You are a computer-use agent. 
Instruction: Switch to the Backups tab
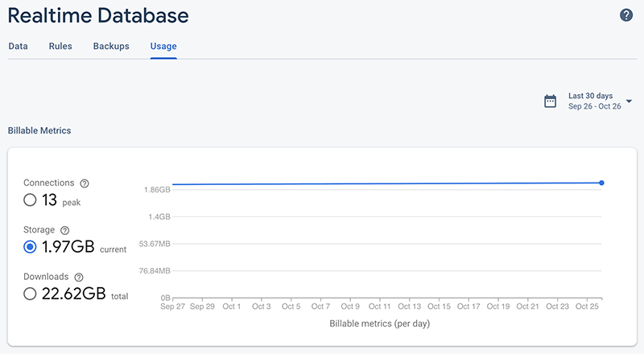pos(111,46)
